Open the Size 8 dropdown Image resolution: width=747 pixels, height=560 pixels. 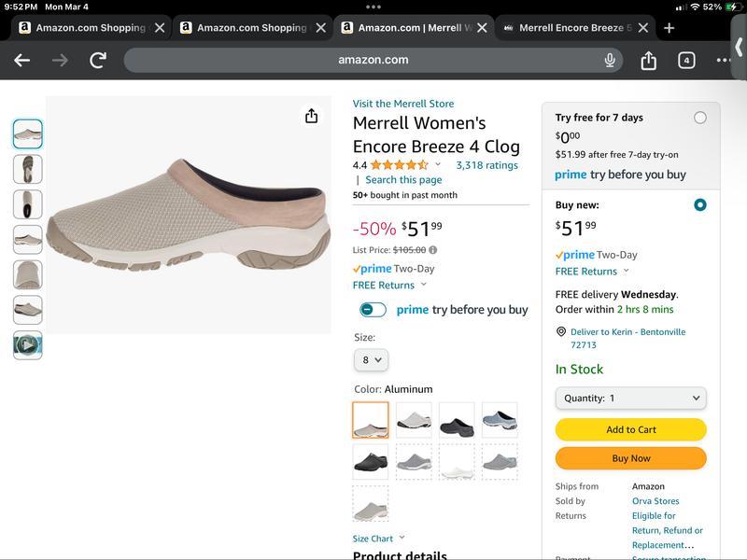tap(370, 360)
